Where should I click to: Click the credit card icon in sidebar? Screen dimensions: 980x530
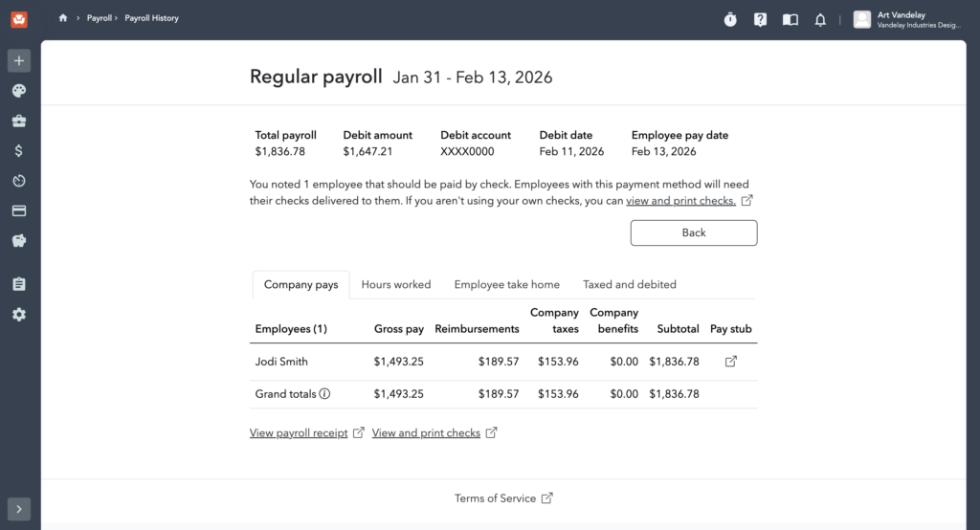tap(19, 210)
